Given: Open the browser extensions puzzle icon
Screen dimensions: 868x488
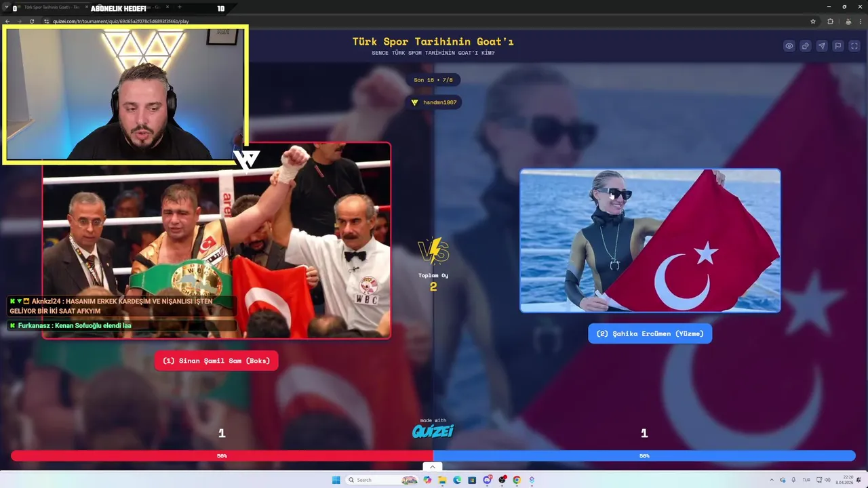Looking at the screenshot, I should pyautogui.click(x=830, y=21).
